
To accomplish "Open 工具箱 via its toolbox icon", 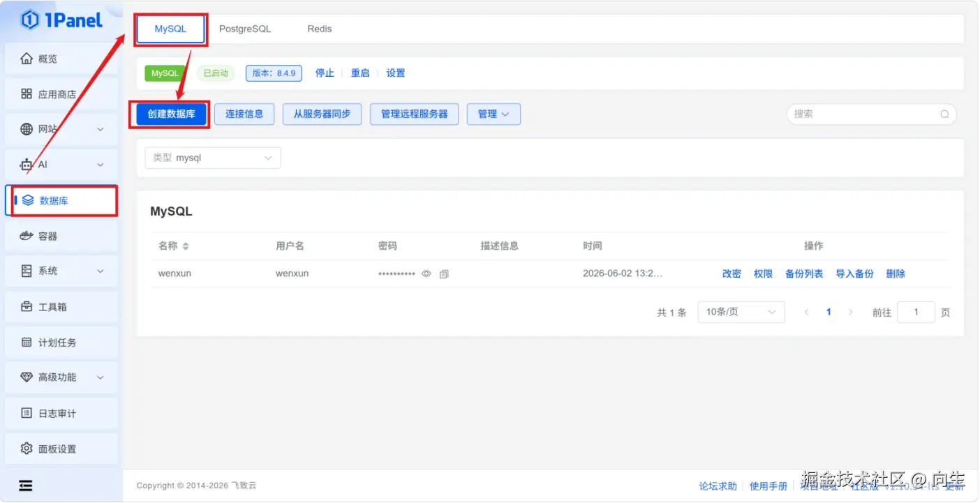I will pyautogui.click(x=27, y=306).
